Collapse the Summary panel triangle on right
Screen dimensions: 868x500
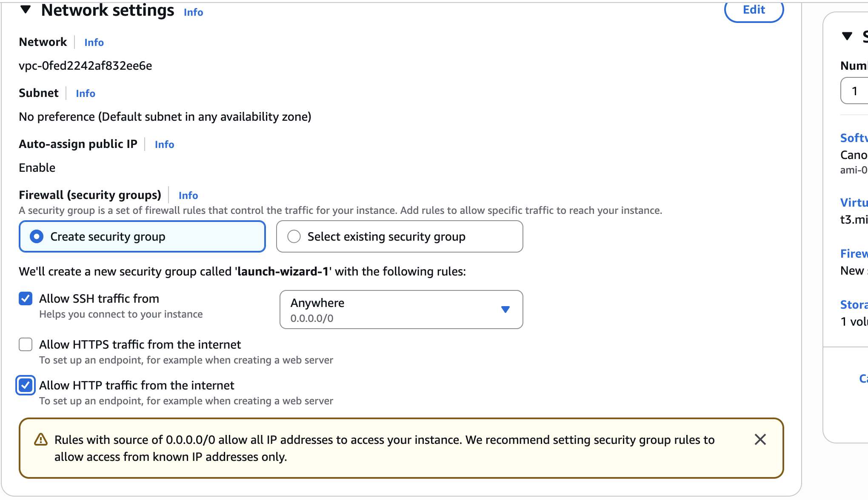847,36
